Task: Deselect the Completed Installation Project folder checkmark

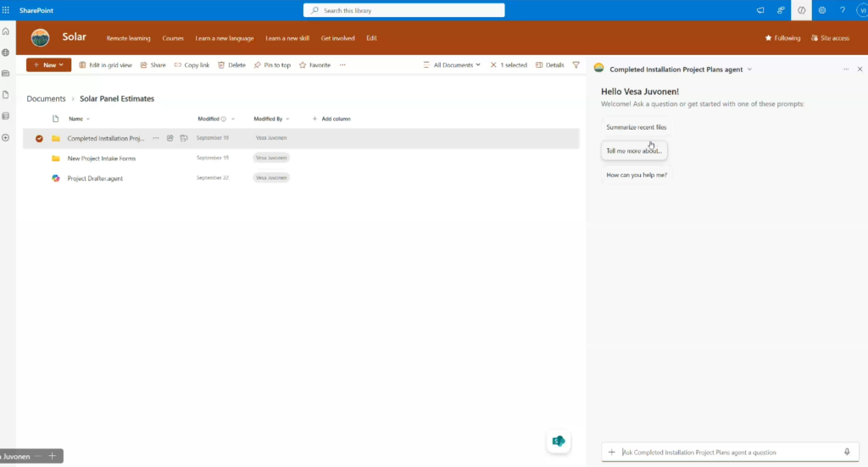Action: pos(39,138)
